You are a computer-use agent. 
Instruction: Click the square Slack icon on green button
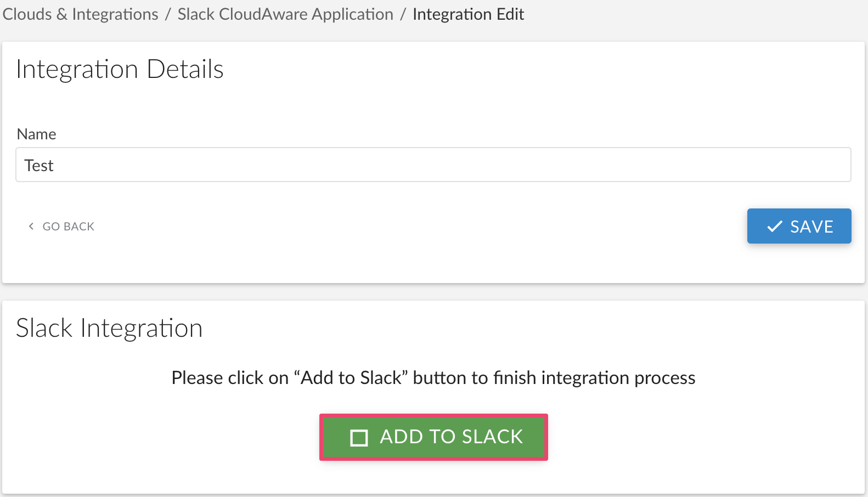click(359, 438)
